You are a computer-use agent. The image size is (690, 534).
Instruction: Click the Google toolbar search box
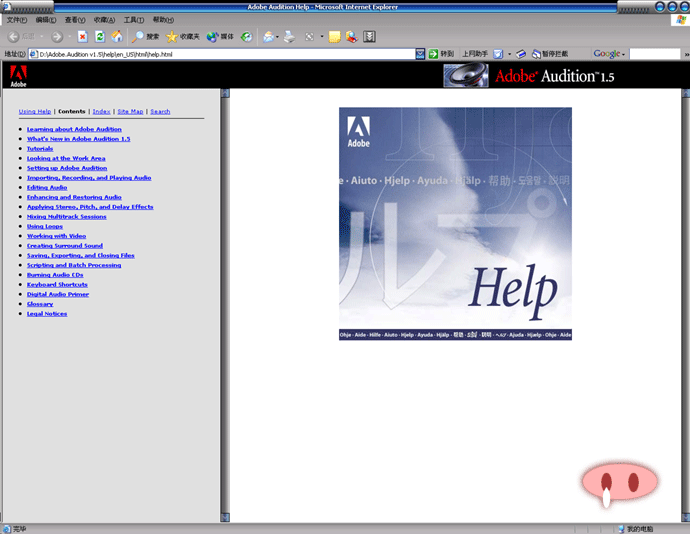pos(655,54)
